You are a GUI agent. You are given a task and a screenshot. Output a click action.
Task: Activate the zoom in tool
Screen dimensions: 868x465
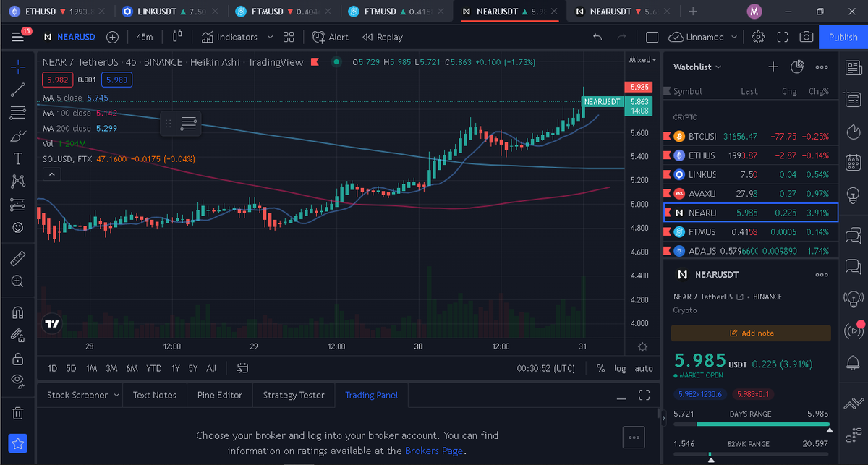click(x=18, y=281)
